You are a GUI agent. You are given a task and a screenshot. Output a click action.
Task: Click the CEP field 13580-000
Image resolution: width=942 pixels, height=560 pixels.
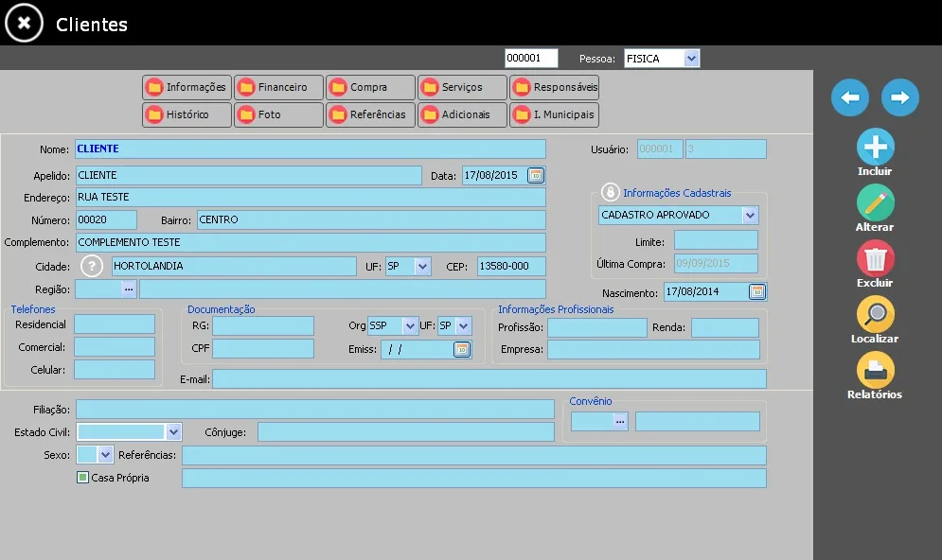(511, 266)
